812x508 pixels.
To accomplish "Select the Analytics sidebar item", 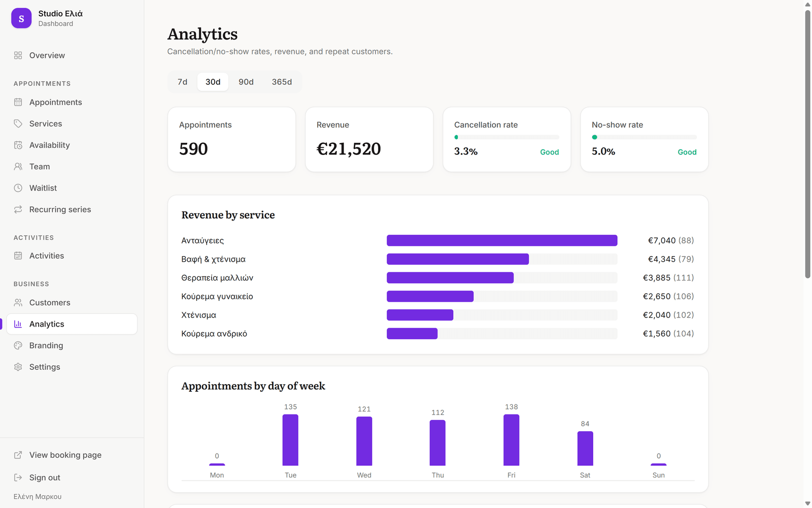I will (x=72, y=324).
